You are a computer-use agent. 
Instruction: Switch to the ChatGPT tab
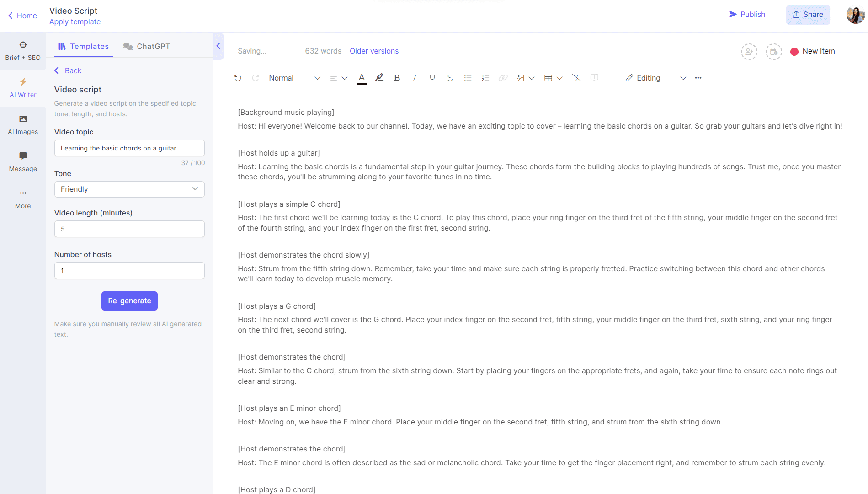147,46
